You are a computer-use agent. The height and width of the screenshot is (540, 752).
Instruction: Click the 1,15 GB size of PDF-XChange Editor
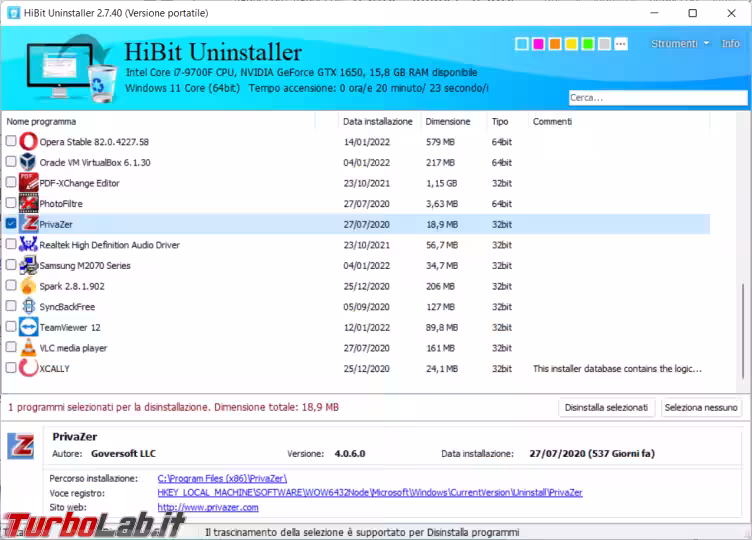pyautogui.click(x=442, y=183)
